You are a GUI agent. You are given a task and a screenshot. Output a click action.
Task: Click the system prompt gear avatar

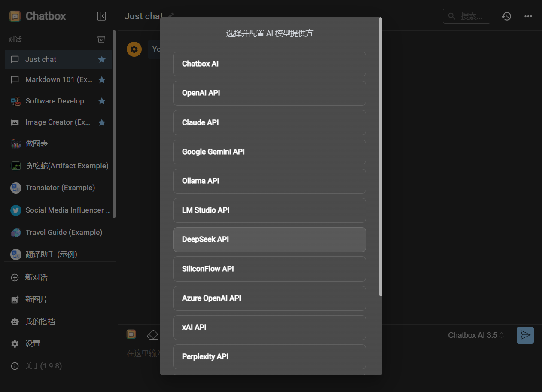[134, 49]
